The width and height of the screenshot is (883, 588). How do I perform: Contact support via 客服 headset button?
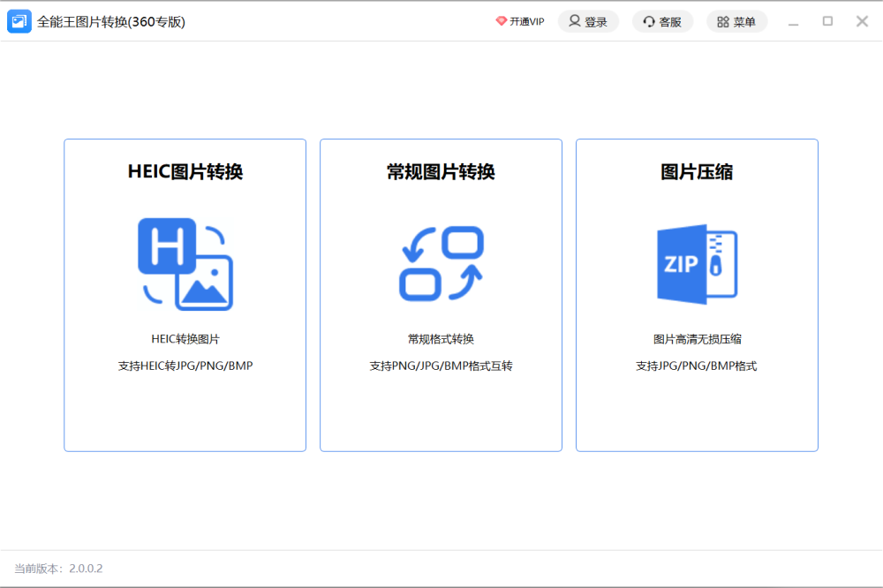tap(662, 22)
